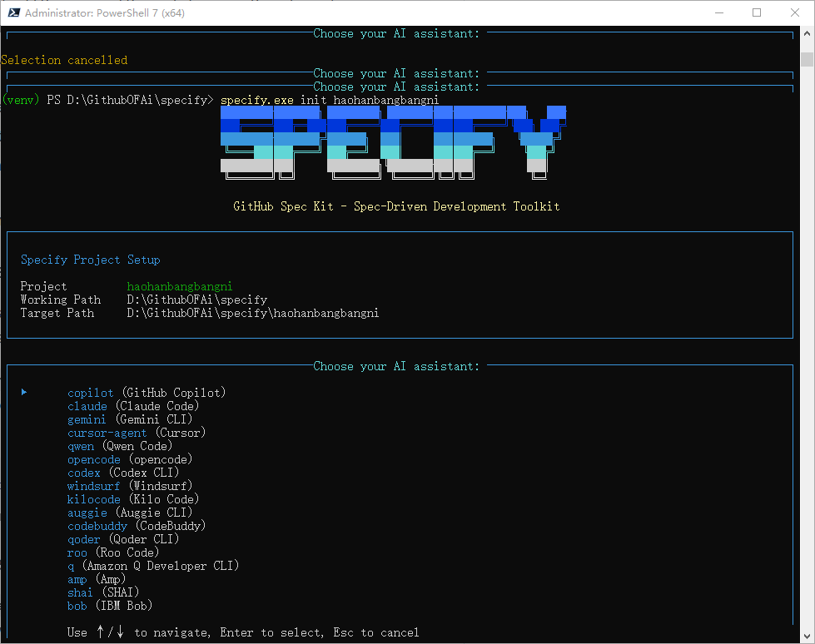815x644 pixels.
Task: Click the vertical scrollbar thumb
Action: point(807,59)
